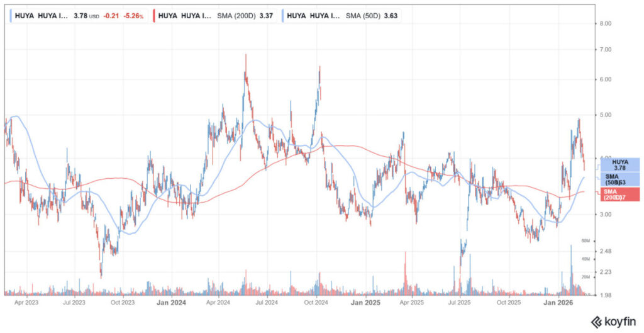This screenshot has height=333, width=644.
Task: Select the SMA (200D) legend chip
Action: (x=214, y=15)
